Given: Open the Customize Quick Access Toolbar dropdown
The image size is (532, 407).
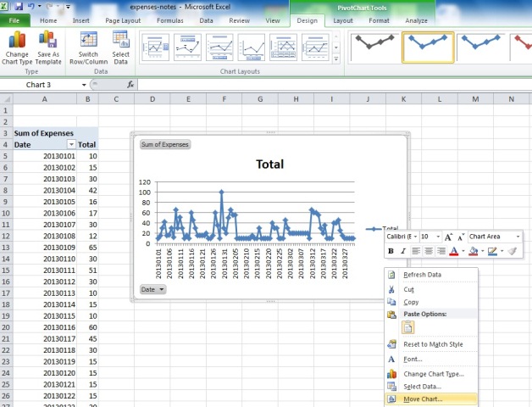Looking at the screenshot, I should pos(69,7).
